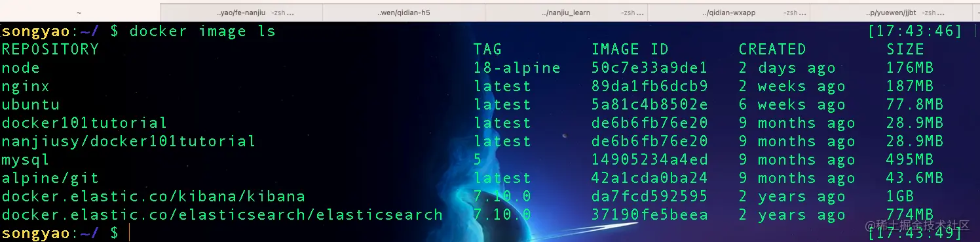Click the 176MB size value
This screenshot has width=980, height=242.
point(910,68)
